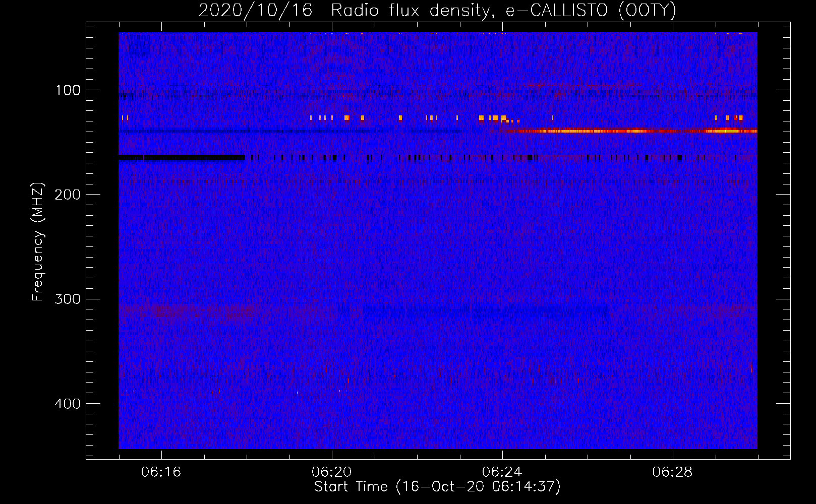The height and width of the screenshot is (504, 816).
Task: Click the 200 frequency tick label
Action: point(68,195)
